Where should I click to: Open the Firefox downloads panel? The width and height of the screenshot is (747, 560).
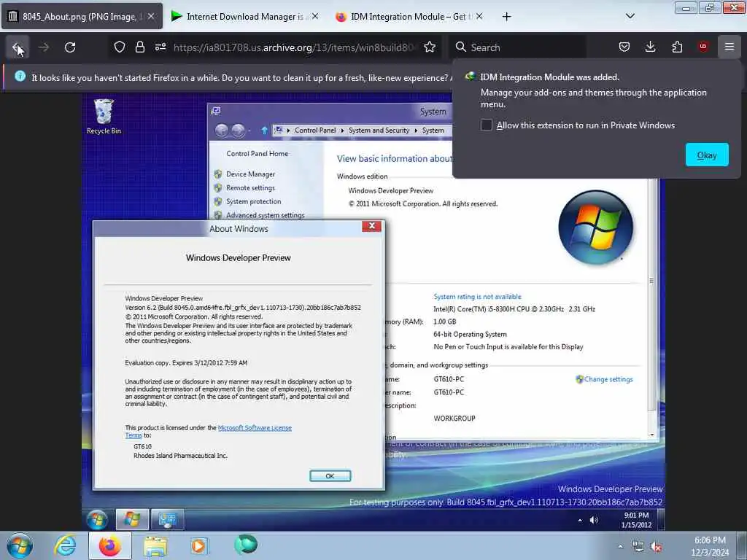tap(650, 47)
